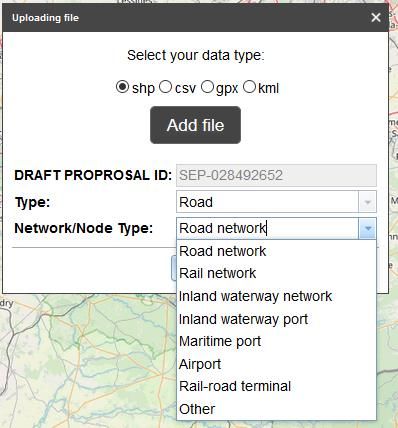Select Other in the dropdown list

(276, 409)
